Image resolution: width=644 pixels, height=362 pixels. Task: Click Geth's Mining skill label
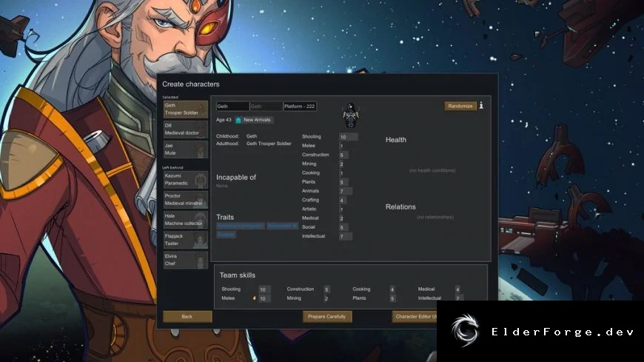309,164
